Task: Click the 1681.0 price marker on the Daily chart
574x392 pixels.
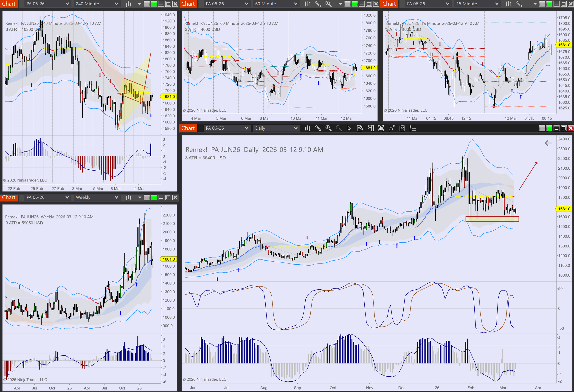Action: [564, 209]
